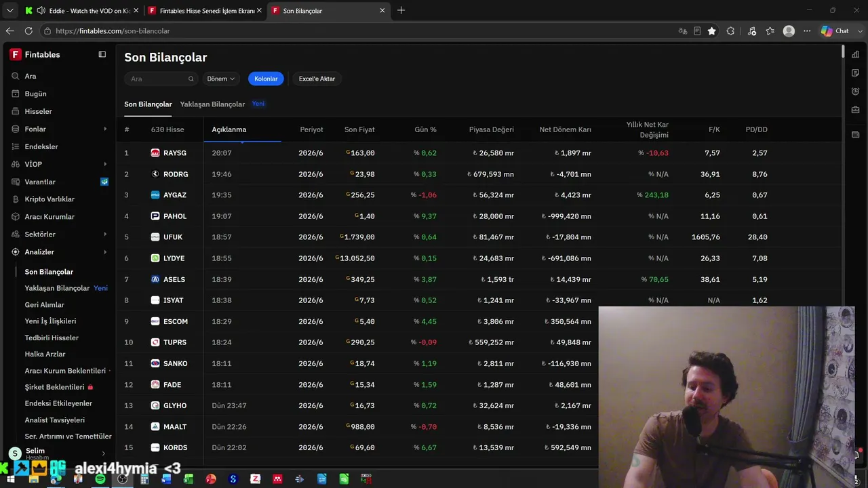
Task: Open Tedbirli Hisseler
Action: pyautogui.click(x=52, y=338)
